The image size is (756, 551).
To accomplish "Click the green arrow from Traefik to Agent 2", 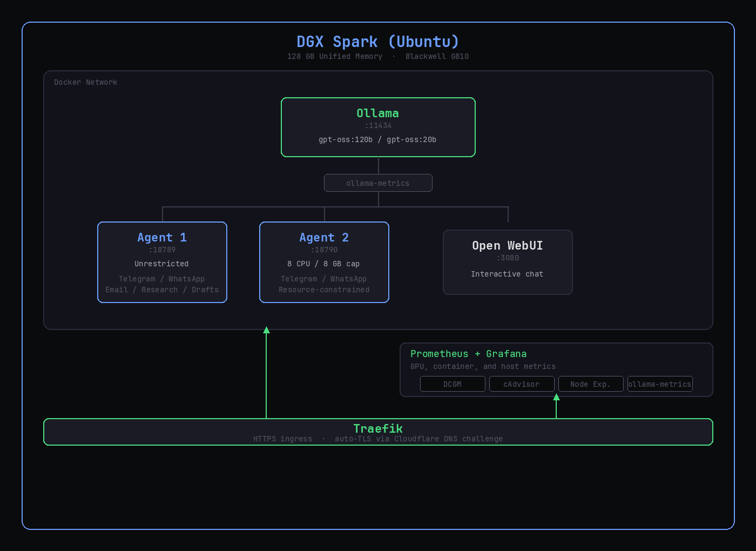I will [266, 373].
